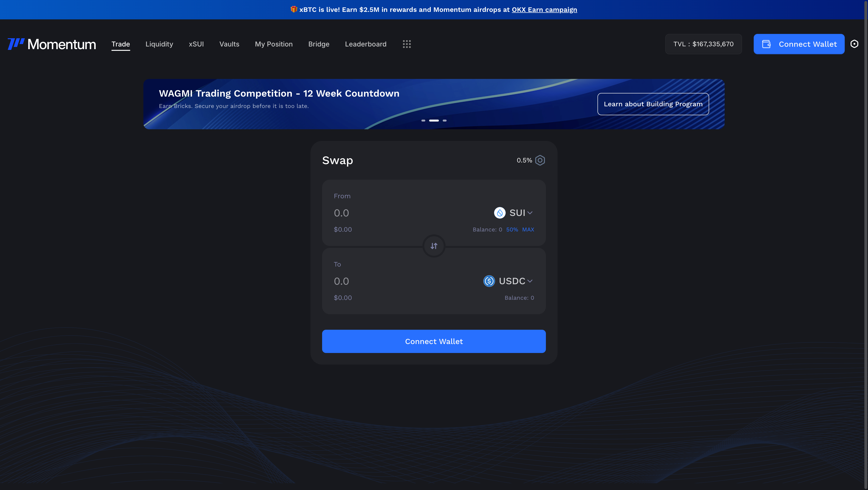
Task: Open slippage settings hexagon icon
Action: [540, 160]
